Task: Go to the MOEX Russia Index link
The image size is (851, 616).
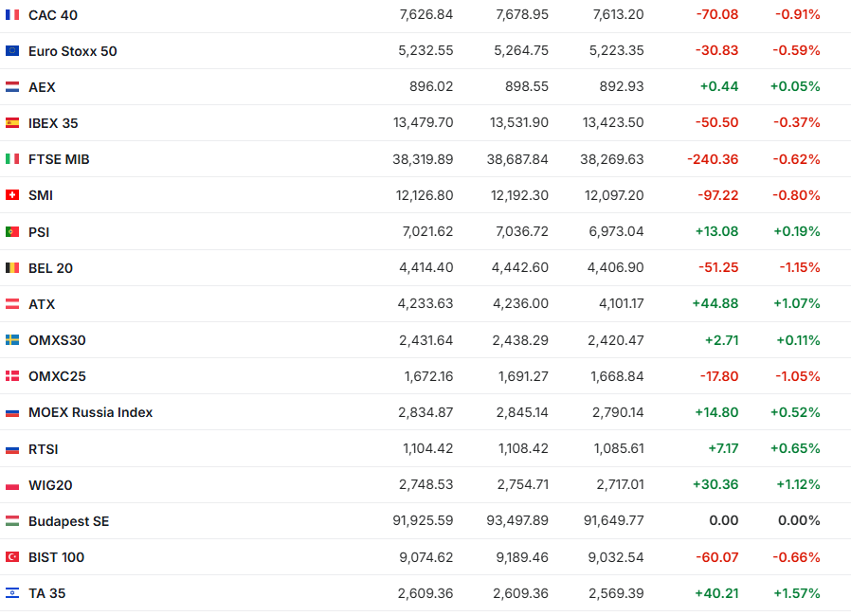Action: pos(90,412)
